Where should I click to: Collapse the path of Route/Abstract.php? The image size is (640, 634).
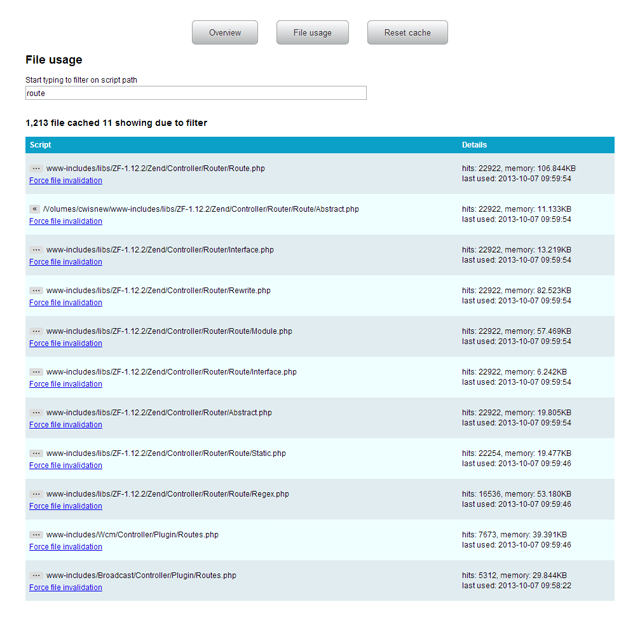(x=34, y=210)
